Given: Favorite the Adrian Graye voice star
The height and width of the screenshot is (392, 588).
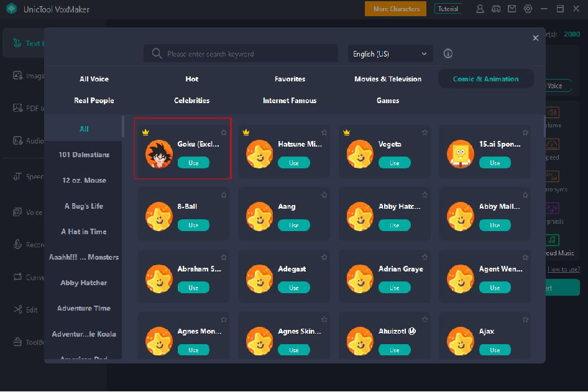Looking at the screenshot, I should point(425,257).
